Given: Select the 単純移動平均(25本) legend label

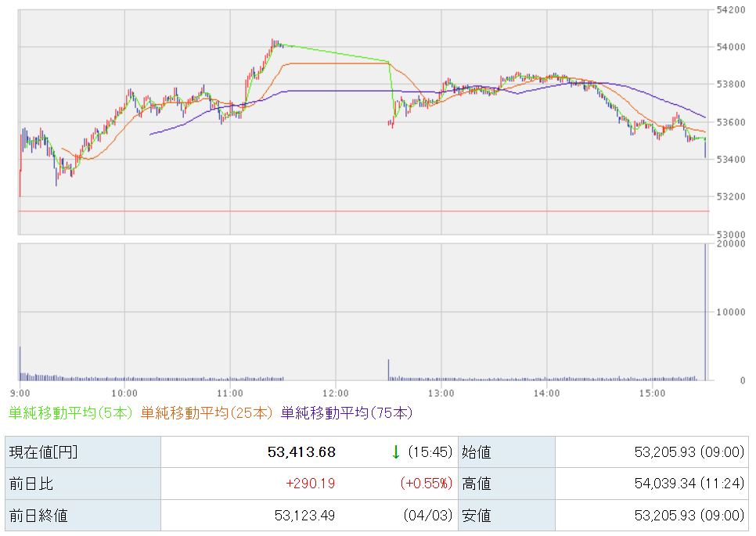Looking at the screenshot, I should pyautogui.click(x=207, y=412).
